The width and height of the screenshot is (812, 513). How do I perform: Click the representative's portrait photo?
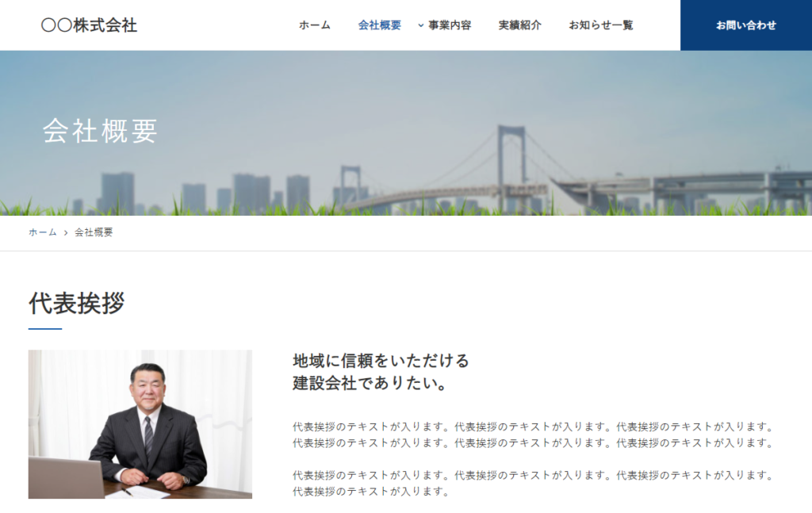[x=140, y=424]
